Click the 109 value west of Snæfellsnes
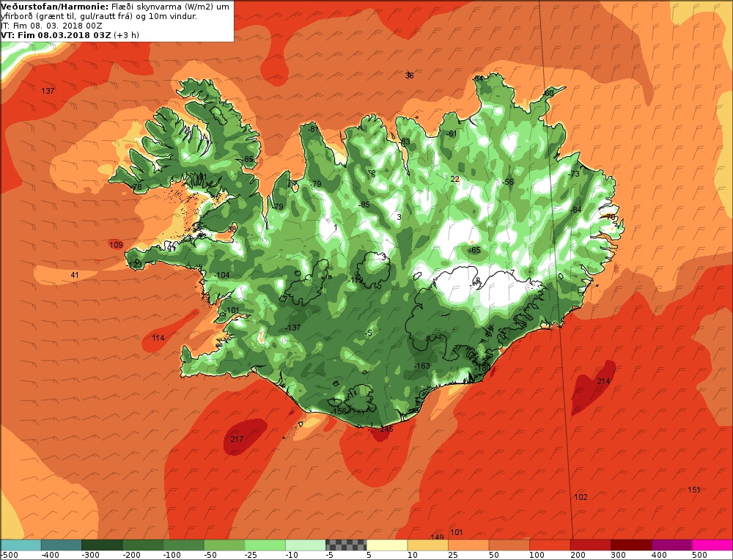 coord(116,245)
